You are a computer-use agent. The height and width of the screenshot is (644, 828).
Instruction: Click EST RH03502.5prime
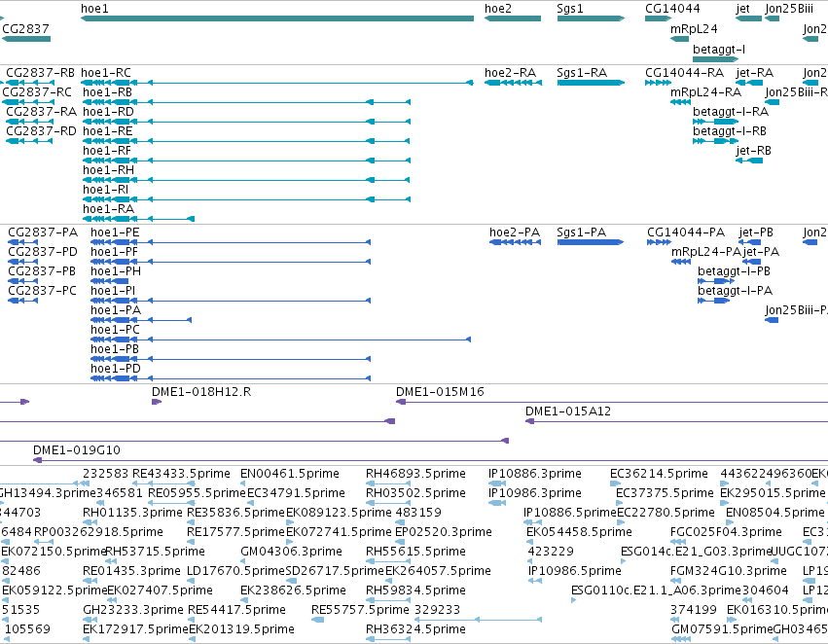416,493
